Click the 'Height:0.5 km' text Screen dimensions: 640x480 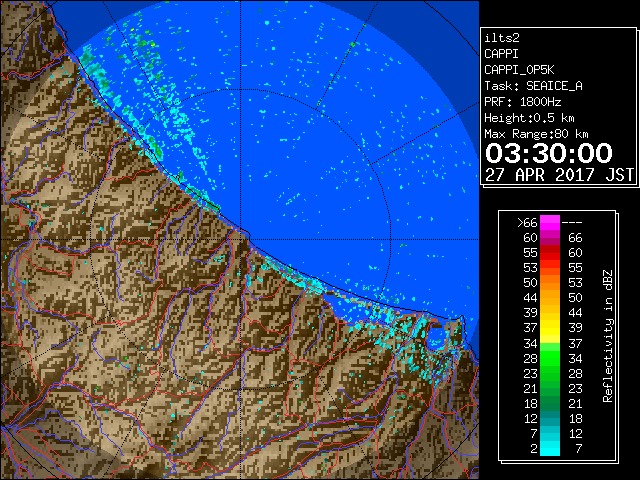(529, 118)
